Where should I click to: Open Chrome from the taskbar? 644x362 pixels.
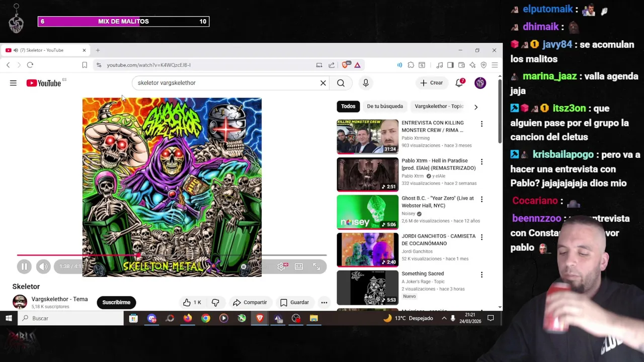tap(206, 318)
